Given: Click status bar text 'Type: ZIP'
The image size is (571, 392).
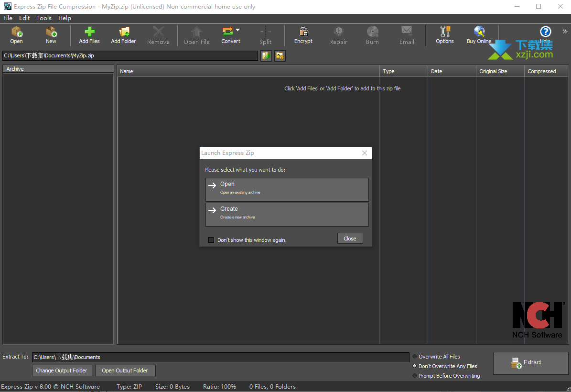Looking at the screenshot, I should pos(129,387).
